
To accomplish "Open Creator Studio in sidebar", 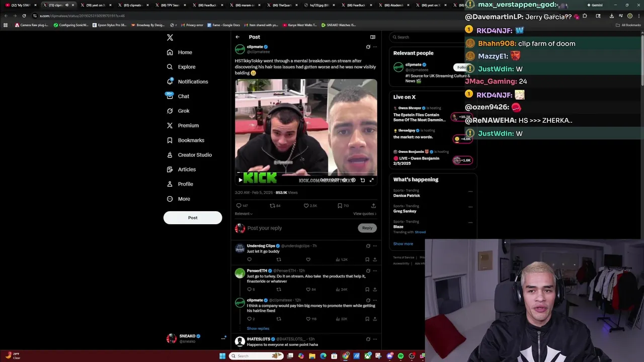I will (x=189, y=155).
